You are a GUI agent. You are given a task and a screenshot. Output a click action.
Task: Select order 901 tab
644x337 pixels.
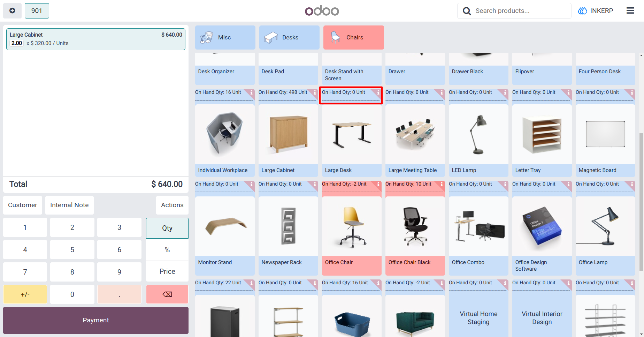pyautogui.click(x=37, y=11)
